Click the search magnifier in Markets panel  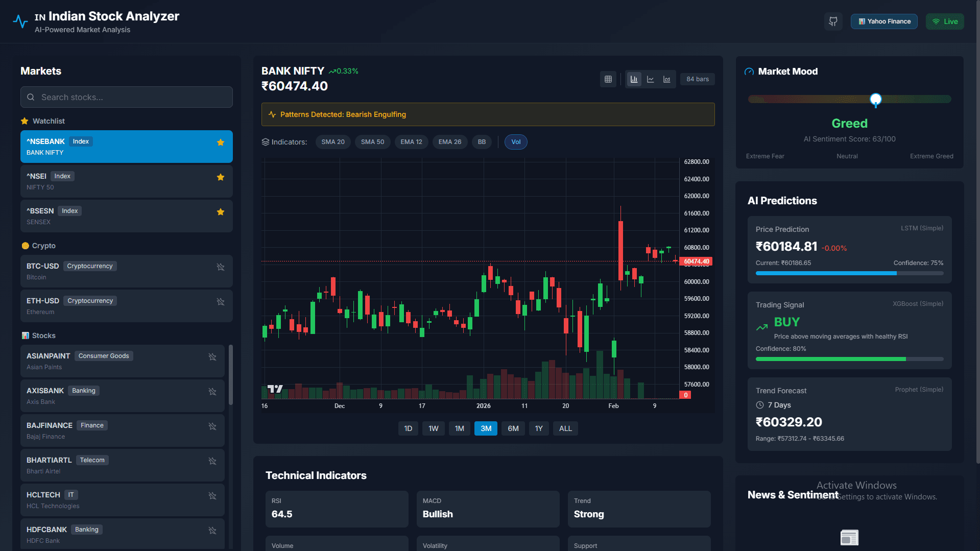tap(31, 97)
